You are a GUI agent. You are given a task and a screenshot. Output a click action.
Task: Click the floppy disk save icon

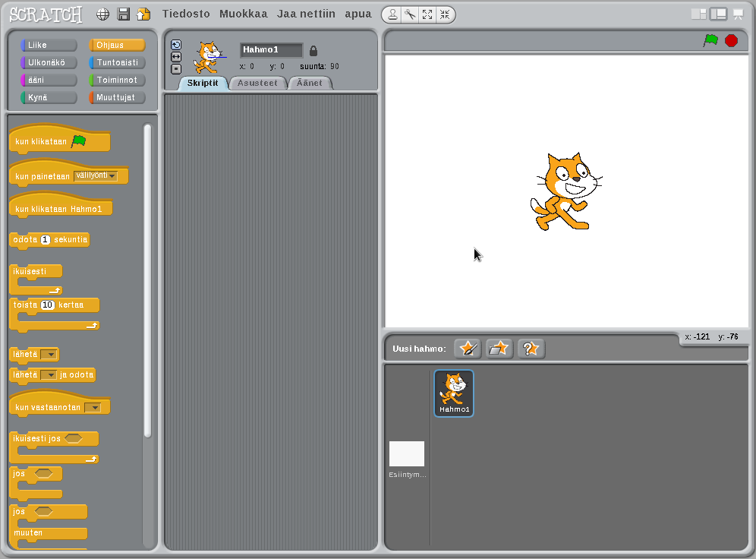[x=124, y=14]
